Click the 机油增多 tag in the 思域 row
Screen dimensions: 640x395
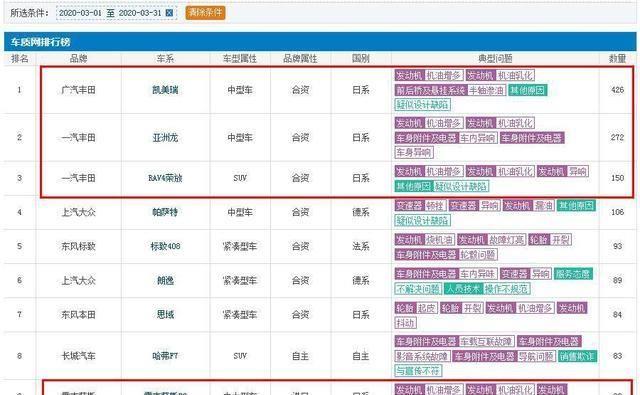(x=535, y=308)
